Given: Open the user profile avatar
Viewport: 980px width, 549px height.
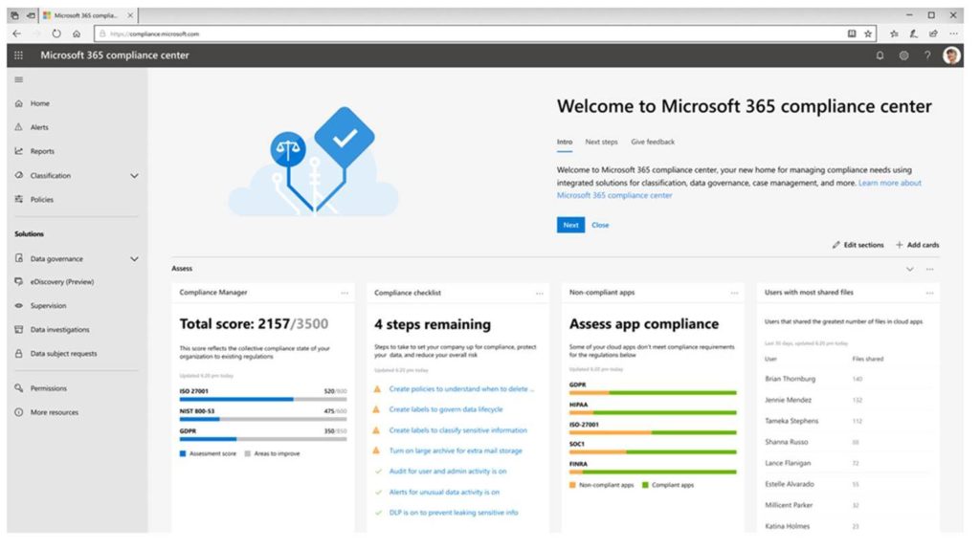Looking at the screenshot, I should coord(952,55).
